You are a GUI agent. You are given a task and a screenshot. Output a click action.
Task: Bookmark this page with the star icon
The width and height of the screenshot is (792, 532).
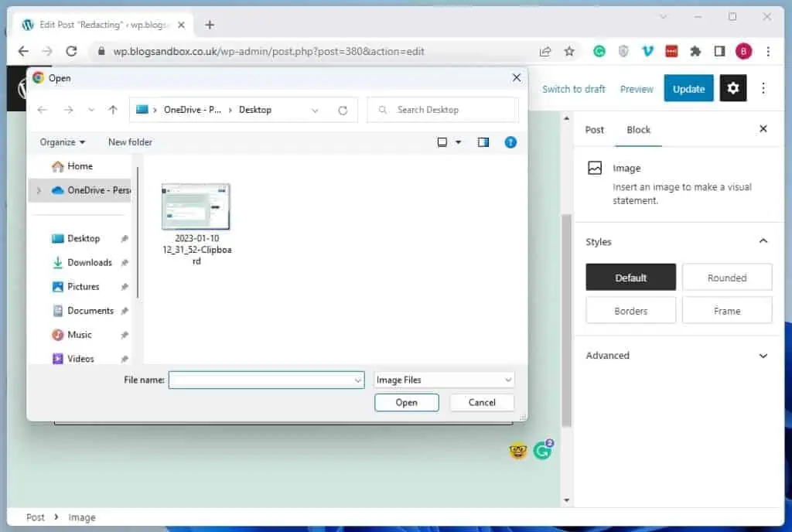[569, 51]
